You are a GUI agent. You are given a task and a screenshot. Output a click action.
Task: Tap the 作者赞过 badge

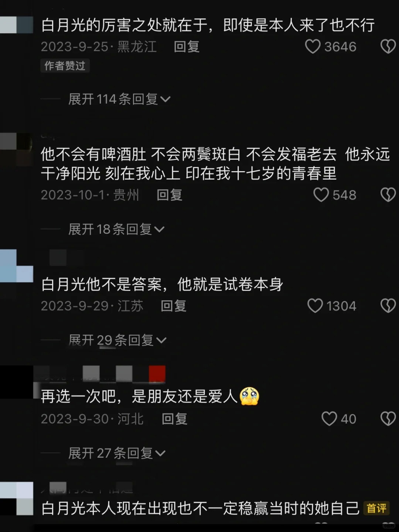tap(65, 66)
